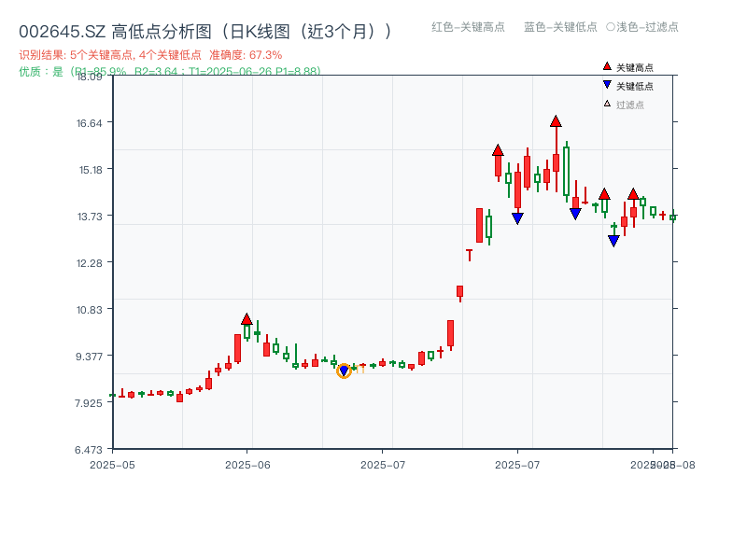Click the 18.09 label on the y-axis
The height and width of the screenshot is (560, 747).
(90, 78)
